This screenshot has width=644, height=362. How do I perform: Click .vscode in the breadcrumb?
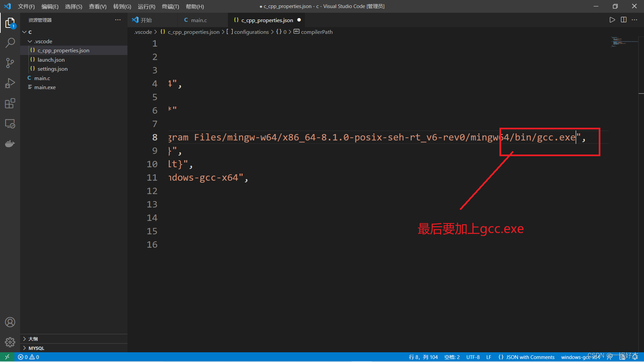pos(143,32)
